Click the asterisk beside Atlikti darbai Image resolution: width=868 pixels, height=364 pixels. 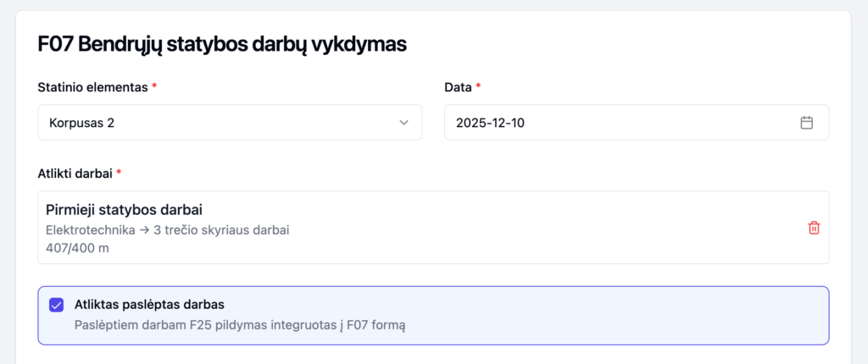point(119,174)
